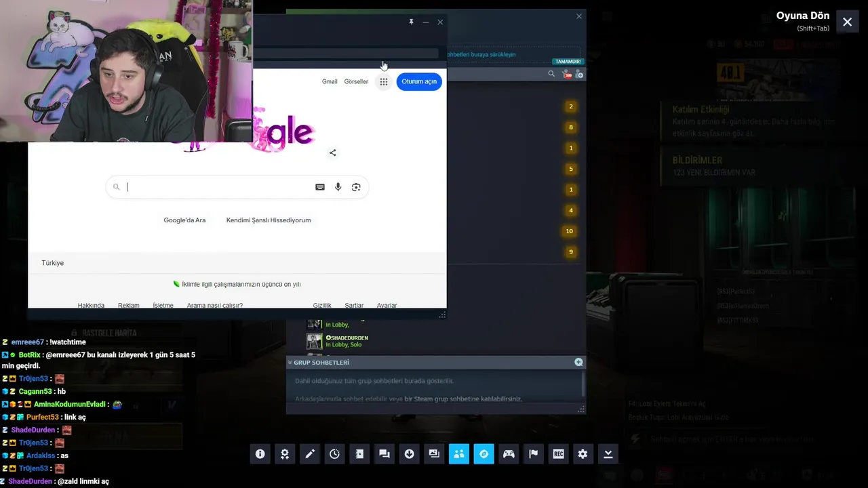Toggle the web browser compass button
The image size is (868, 488).
(x=484, y=454)
